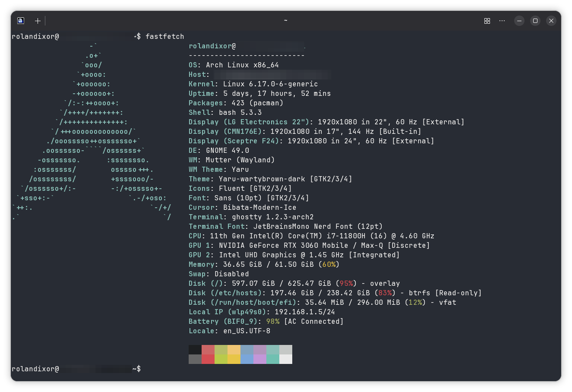The width and height of the screenshot is (572, 392).
Task: Click the red 95% disk usage value
Action: pyautogui.click(x=346, y=284)
